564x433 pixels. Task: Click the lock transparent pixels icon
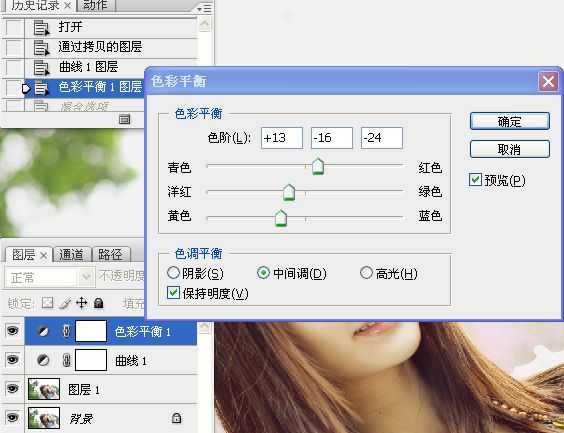47,303
